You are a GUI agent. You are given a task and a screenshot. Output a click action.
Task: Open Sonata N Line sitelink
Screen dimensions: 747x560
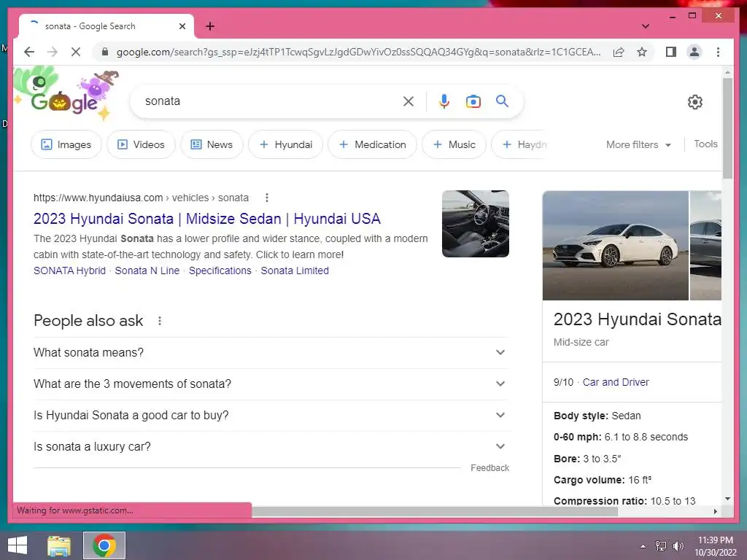pyautogui.click(x=147, y=271)
